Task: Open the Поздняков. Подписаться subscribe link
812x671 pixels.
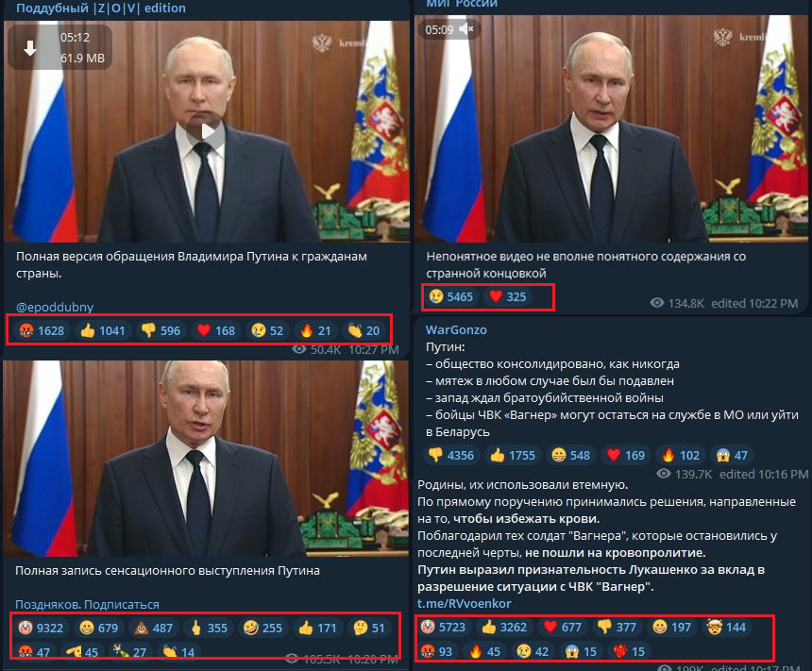Action: click(87, 604)
